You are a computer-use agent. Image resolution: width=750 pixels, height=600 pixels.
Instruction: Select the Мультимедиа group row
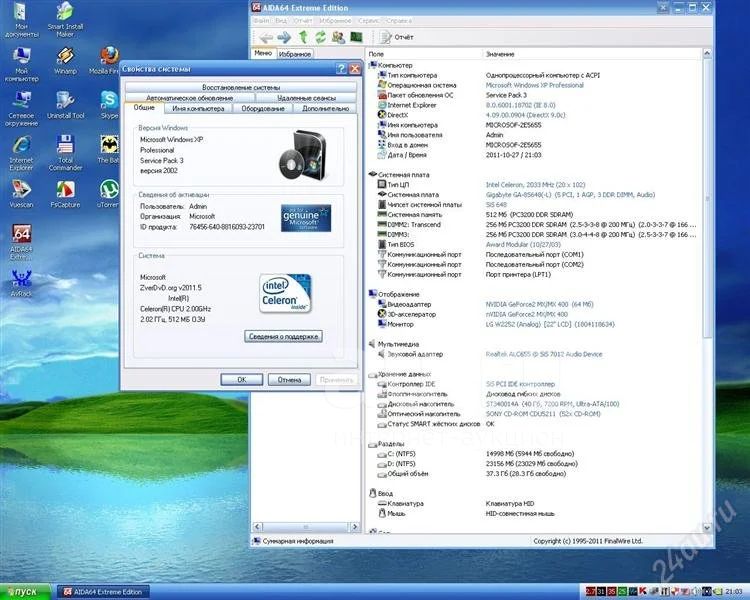394,344
